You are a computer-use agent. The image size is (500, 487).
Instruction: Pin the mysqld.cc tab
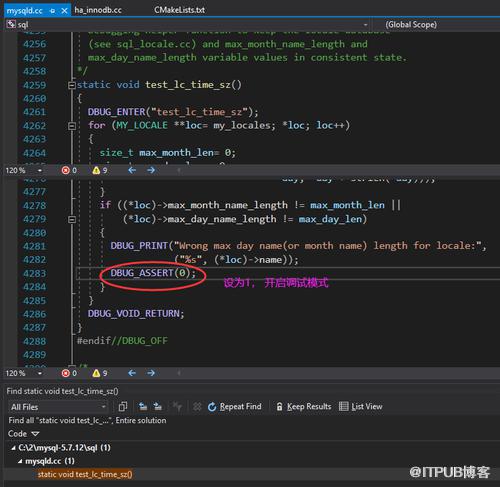click(x=52, y=11)
